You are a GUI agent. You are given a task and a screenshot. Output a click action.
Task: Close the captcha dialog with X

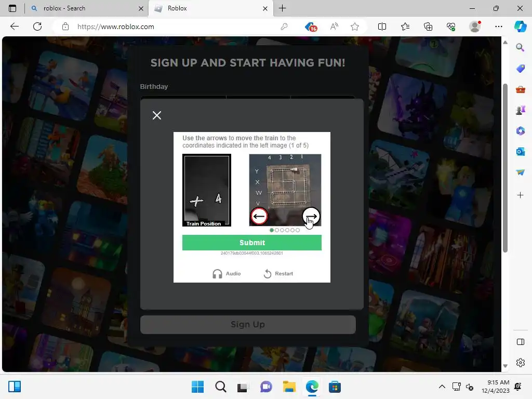[x=157, y=115]
